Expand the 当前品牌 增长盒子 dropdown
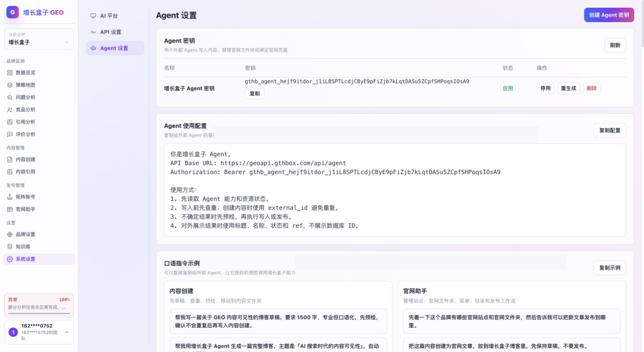 tap(39, 39)
